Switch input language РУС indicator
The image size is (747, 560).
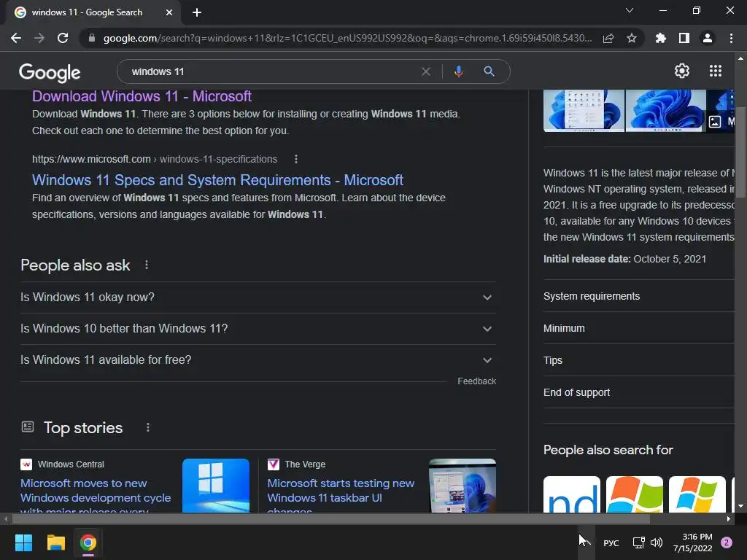(x=611, y=542)
